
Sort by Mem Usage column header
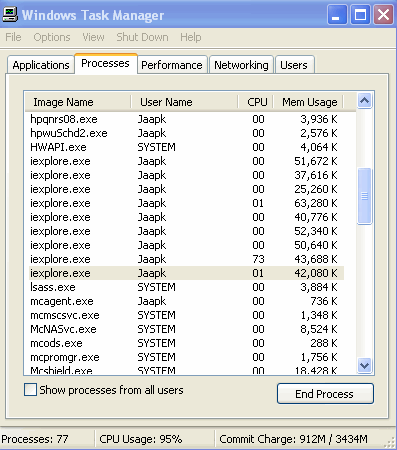[308, 102]
